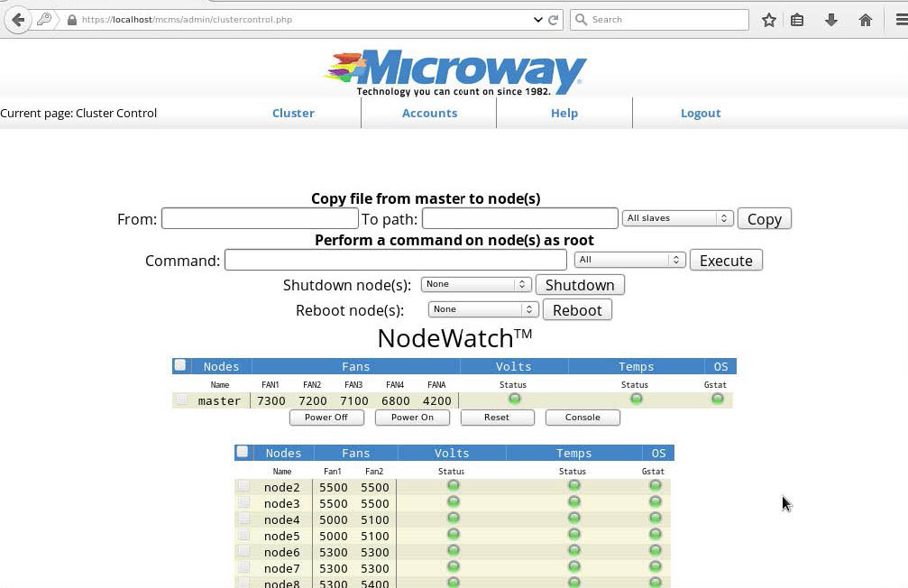Toggle the select-all checkbox in slave nodes header
Viewport: 908px width, 588px height.
point(242,452)
